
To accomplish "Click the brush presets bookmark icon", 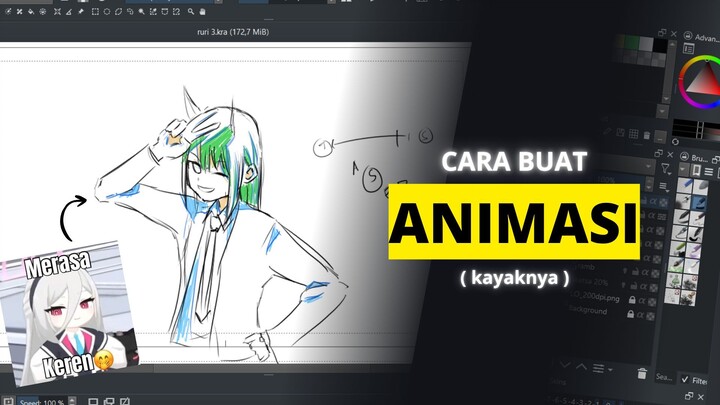I will click(696, 171).
